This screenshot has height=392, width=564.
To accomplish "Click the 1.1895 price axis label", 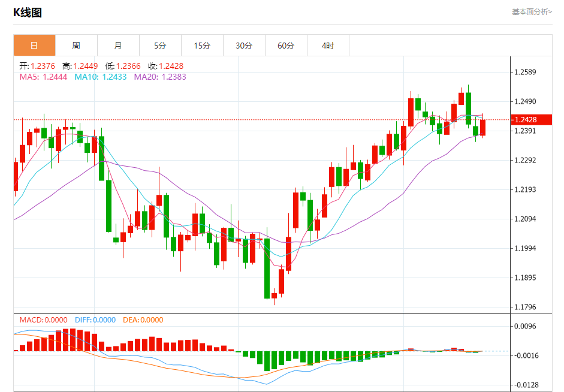I will click(x=525, y=278).
